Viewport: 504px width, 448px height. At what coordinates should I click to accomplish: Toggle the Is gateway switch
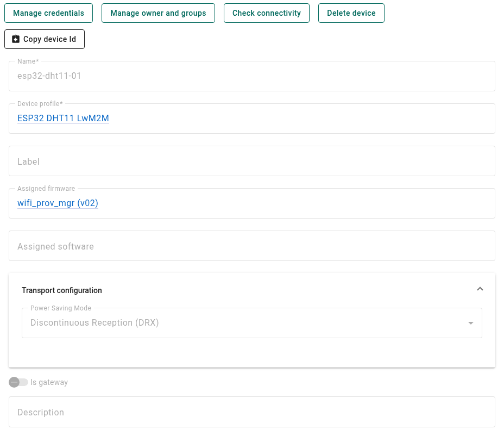(x=18, y=382)
